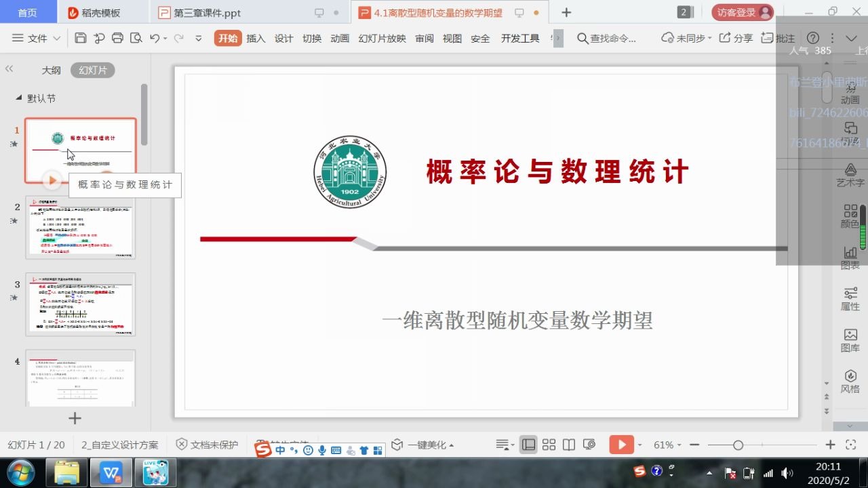Open the 审阅 Review ribbon tab
This screenshot has height=488, width=868.
(x=425, y=39)
